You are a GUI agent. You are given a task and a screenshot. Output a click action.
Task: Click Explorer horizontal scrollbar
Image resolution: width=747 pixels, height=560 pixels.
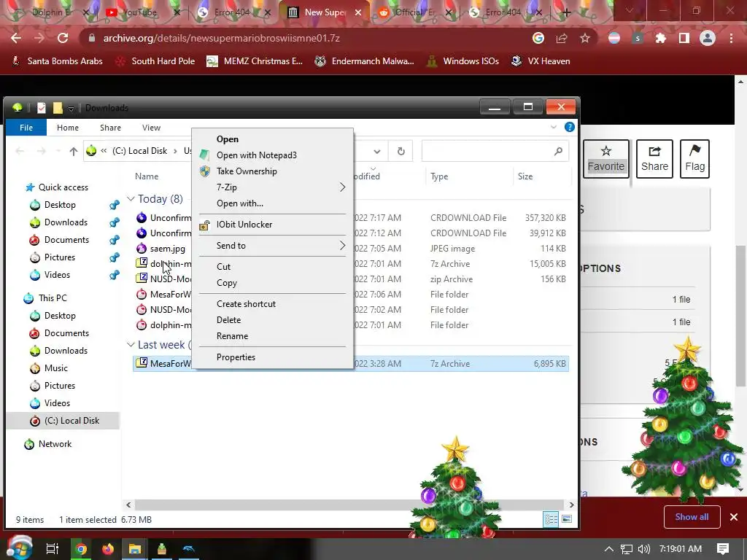coord(349,505)
